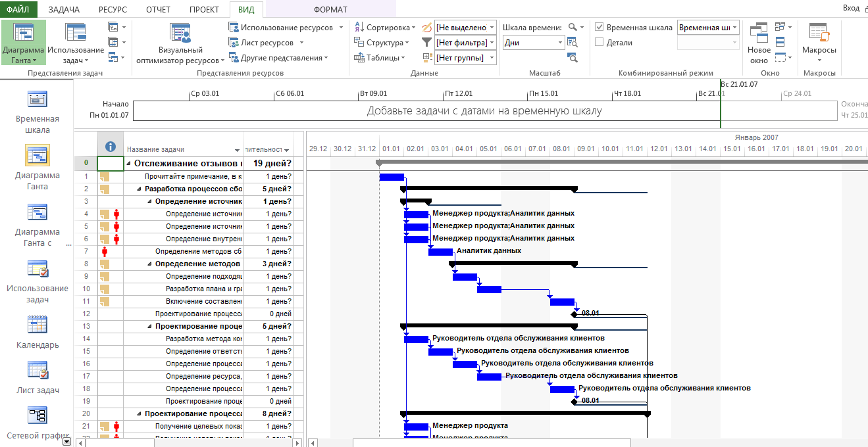Select Использование задач in the view bar

(x=37, y=281)
